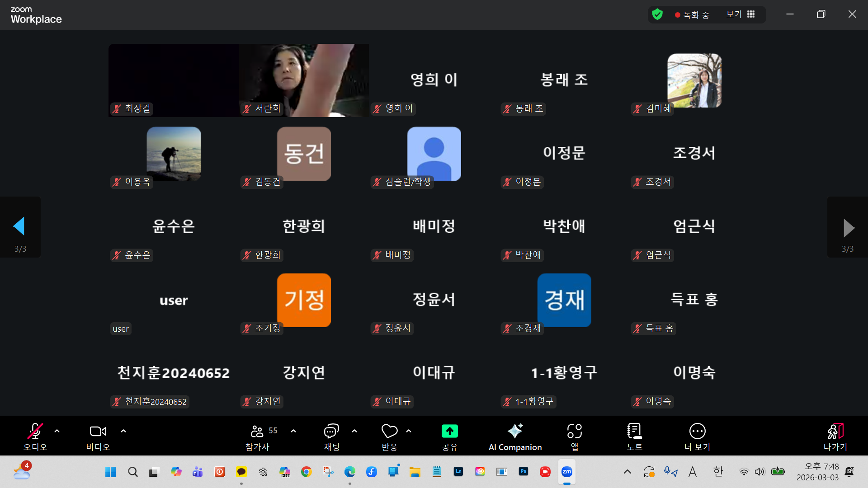Toggle the Video camera on
This screenshot has height=488, width=868.
pos(98,432)
